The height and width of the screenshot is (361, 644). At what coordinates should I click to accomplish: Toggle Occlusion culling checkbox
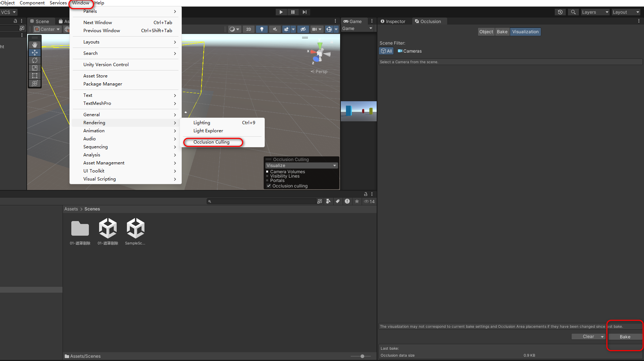pos(269,186)
